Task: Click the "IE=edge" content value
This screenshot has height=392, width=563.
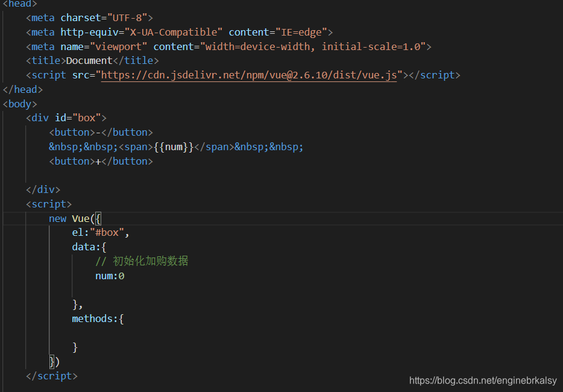Action: coord(301,32)
